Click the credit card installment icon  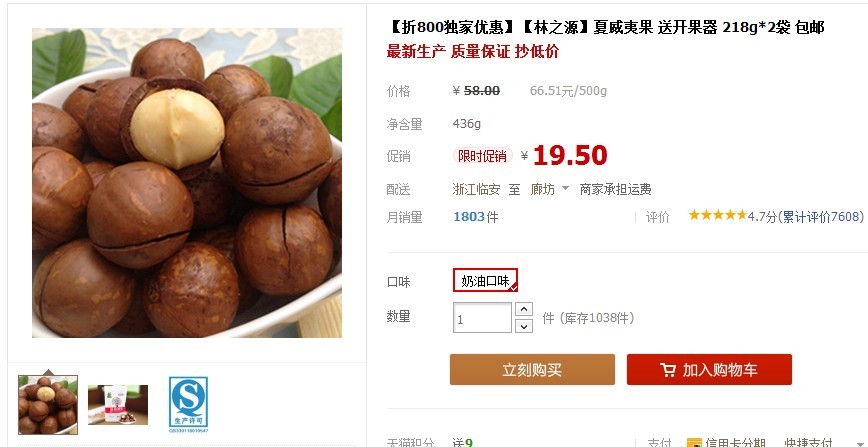pos(694,443)
